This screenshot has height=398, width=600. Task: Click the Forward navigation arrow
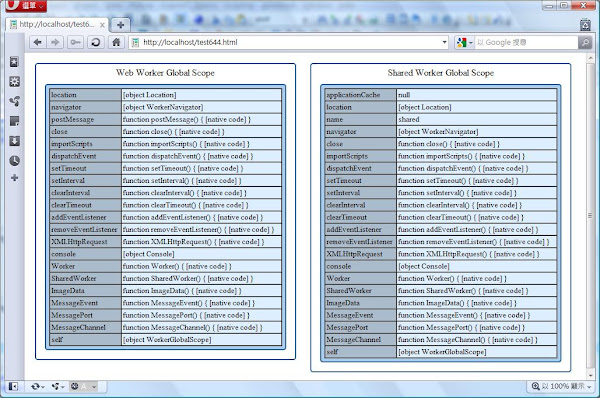pyautogui.click(x=55, y=42)
